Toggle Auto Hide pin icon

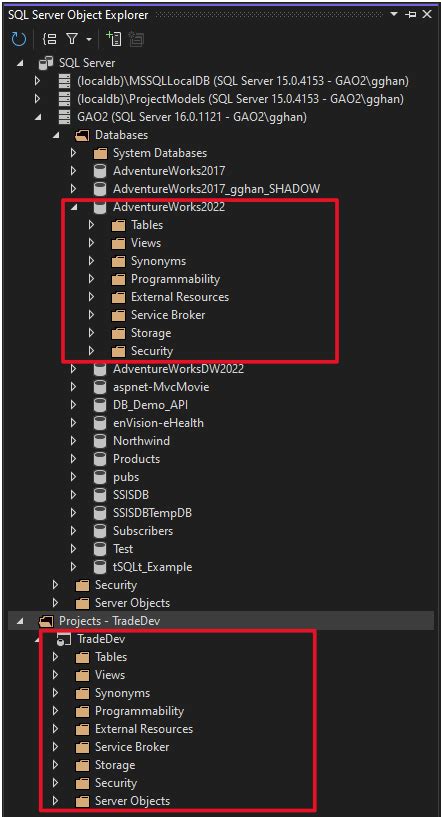(410, 15)
